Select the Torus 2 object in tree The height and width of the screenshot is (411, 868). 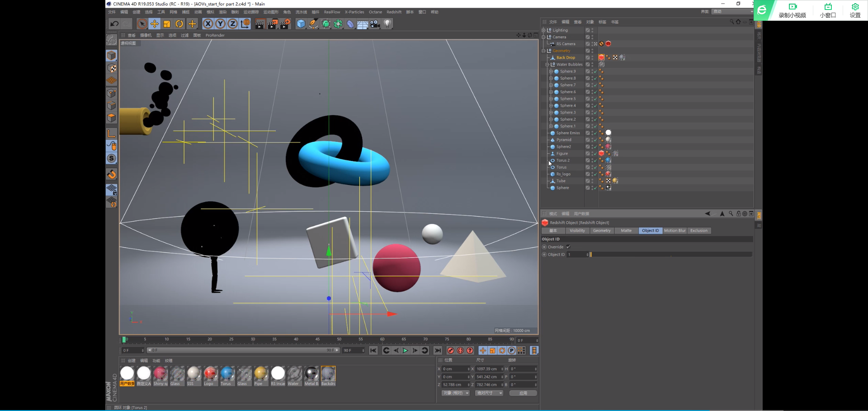pos(563,161)
